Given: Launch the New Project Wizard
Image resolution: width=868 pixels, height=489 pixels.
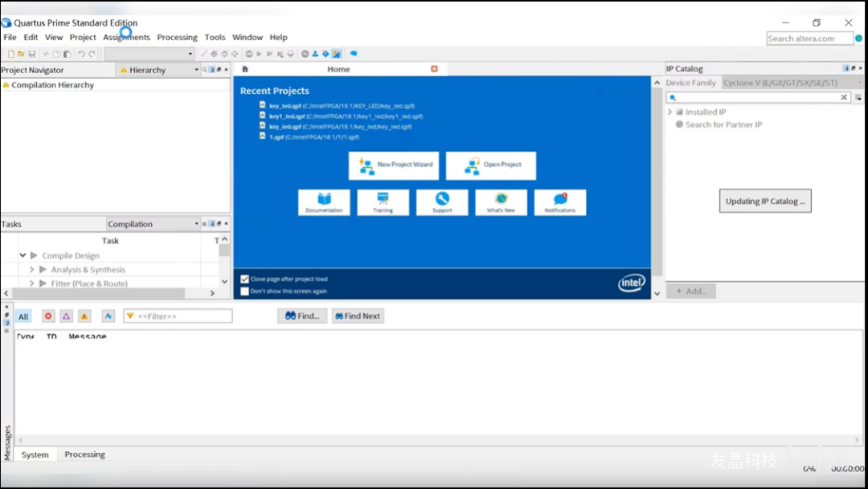Looking at the screenshot, I should (394, 165).
